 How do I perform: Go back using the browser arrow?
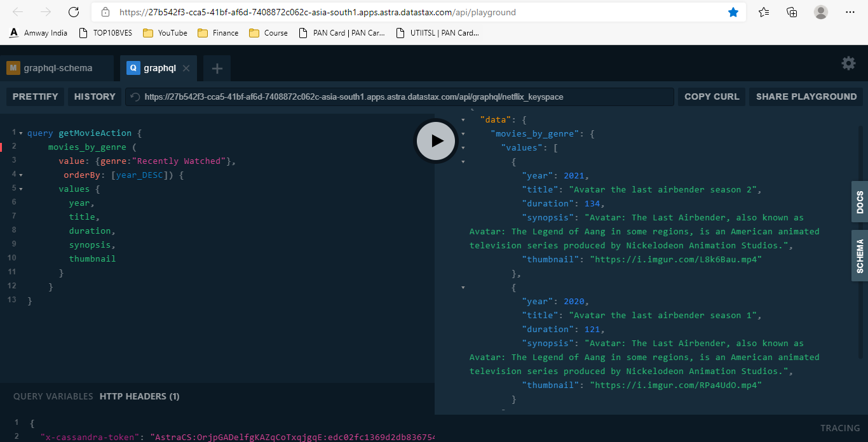click(x=17, y=11)
